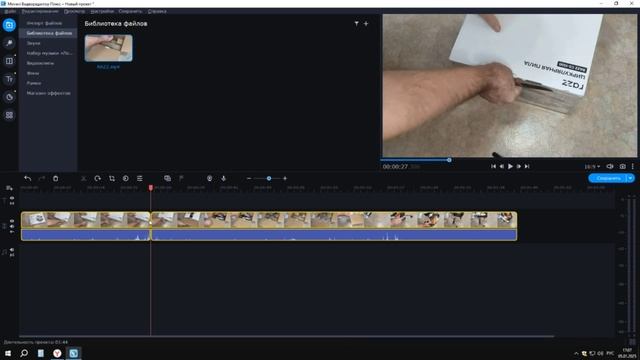Open the stickers panel icon in sidebar
This screenshot has height=360, width=640.
click(x=9, y=97)
